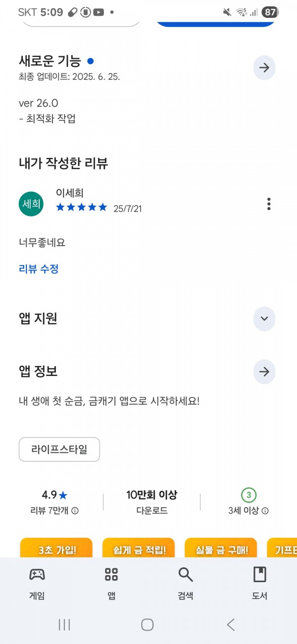Switch to the 게임 tab
The height and width of the screenshot is (644, 297).
pos(37,584)
